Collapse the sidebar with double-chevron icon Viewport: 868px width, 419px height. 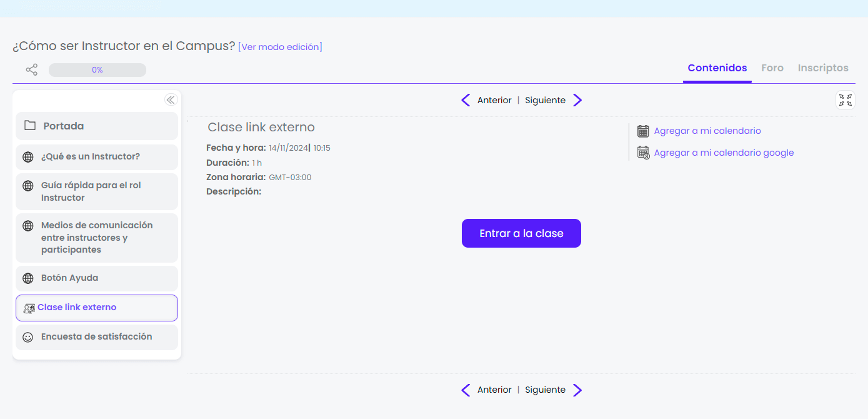[171, 99]
